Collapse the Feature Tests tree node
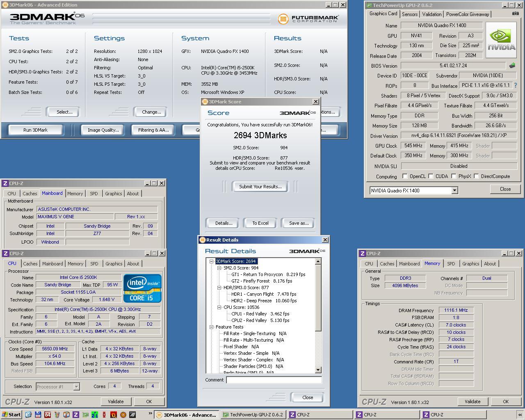 coord(212,327)
